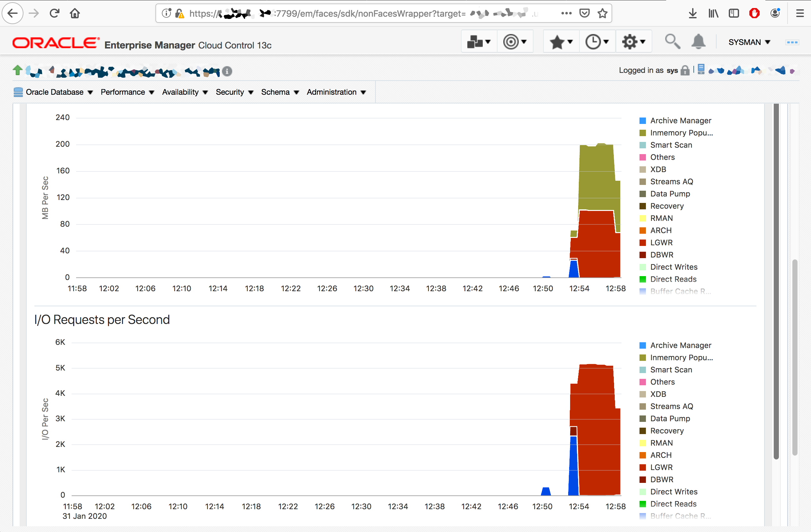
Task: Open Performance menu
Action: click(127, 92)
